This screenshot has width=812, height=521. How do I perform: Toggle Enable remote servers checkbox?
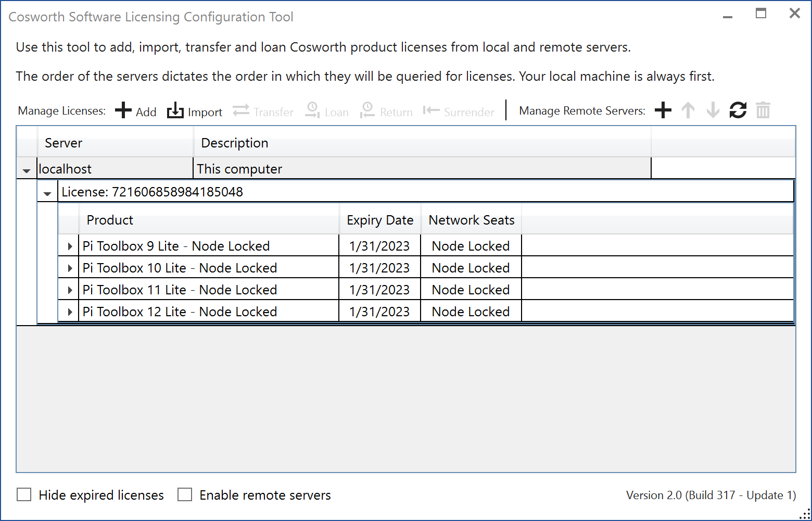click(185, 494)
